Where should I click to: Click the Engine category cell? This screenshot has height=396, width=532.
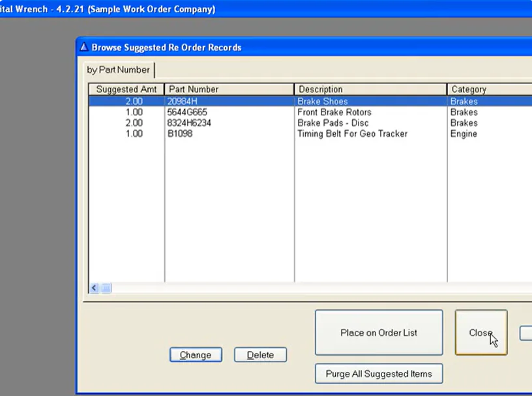click(x=464, y=134)
